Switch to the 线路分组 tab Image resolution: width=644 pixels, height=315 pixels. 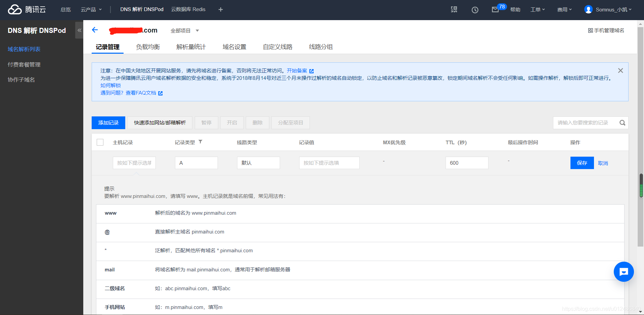(x=321, y=47)
